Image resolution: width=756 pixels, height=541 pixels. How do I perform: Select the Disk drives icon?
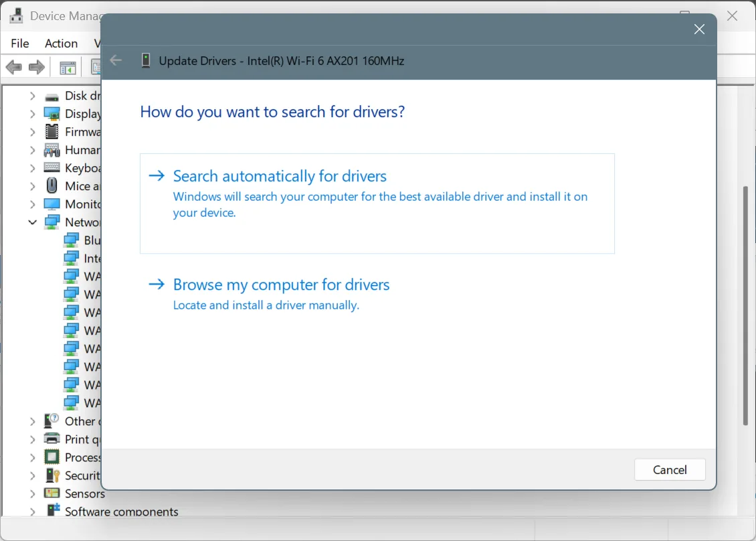[x=52, y=96]
